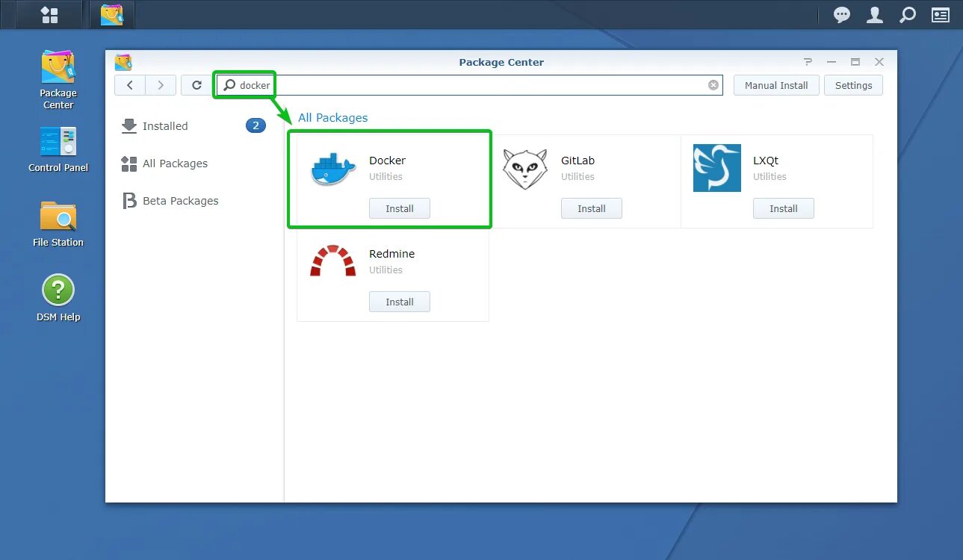Click the LXQt bird package icon
963x560 pixels.
coord(717,168)
